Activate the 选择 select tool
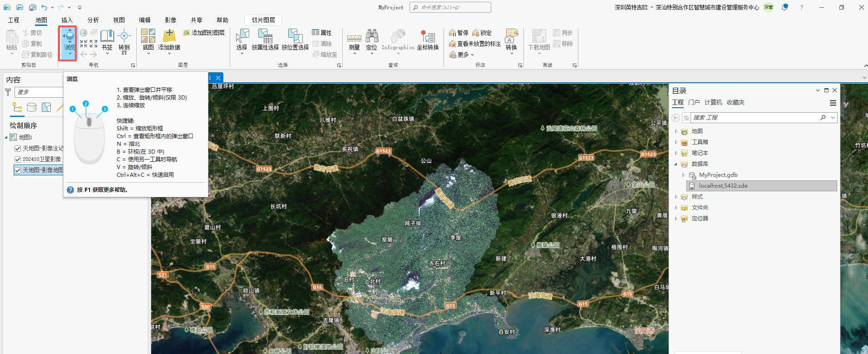This screenshot has height=354, width=868. pyautogui.click(x=242, y=41)
